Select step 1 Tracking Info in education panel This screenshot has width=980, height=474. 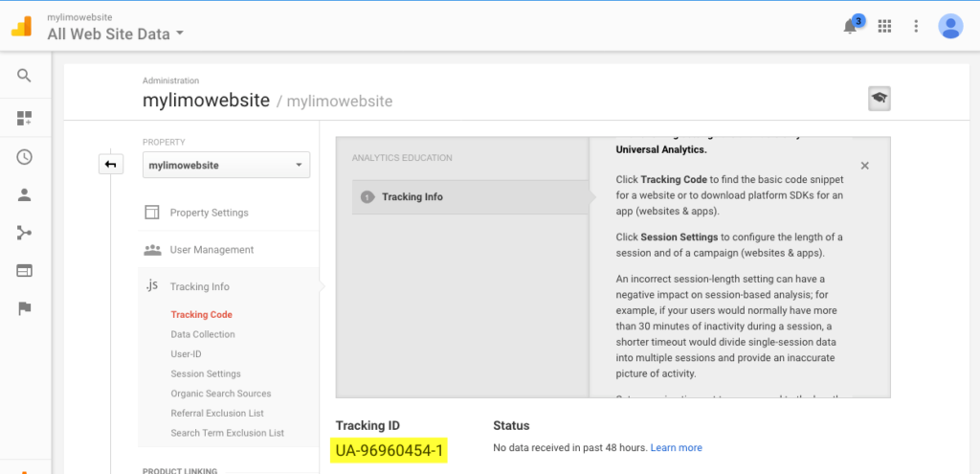[470, 197]
